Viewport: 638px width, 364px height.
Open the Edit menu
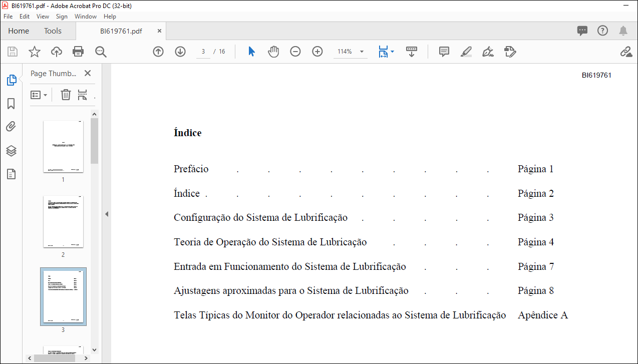25,17
